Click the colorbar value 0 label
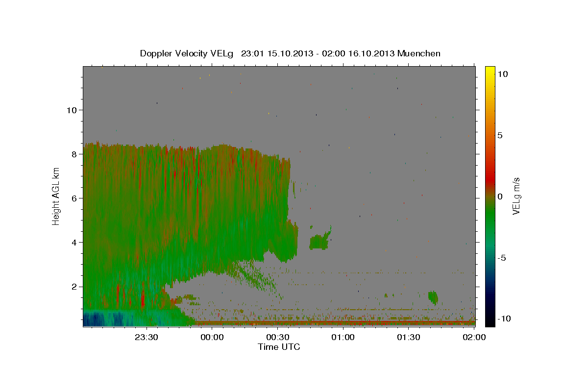Image resolution: width=588 pixels, height=392 pixels. tap(500, 196)
